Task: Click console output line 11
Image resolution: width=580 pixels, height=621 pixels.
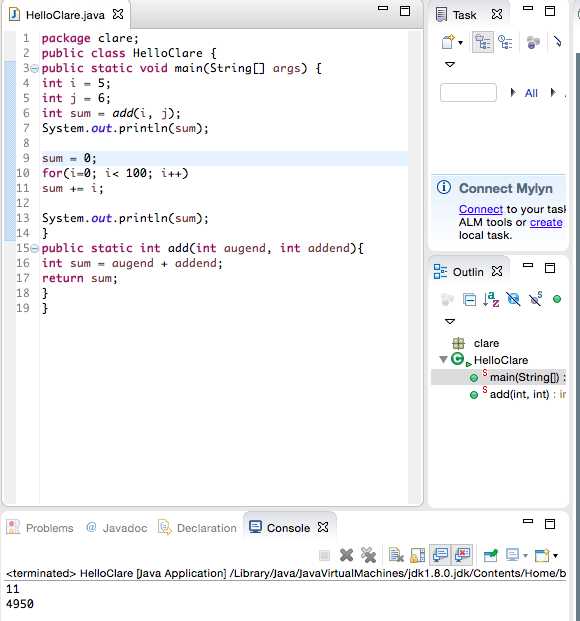Action: point(13,589)
